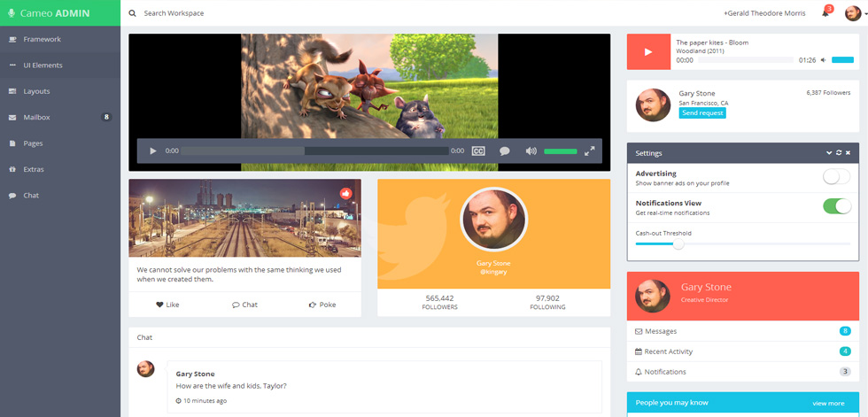868x417 pixels.
Task: Click view more in People you may know
Action: point(828,403)
